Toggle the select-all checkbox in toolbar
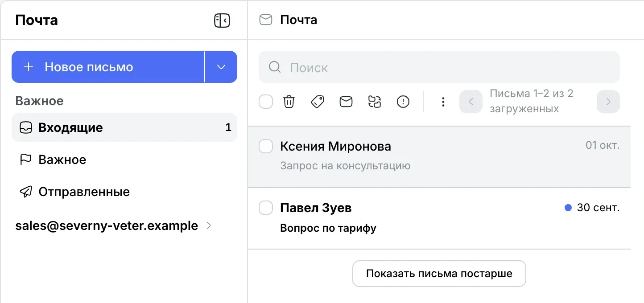 tap(266, 102)
